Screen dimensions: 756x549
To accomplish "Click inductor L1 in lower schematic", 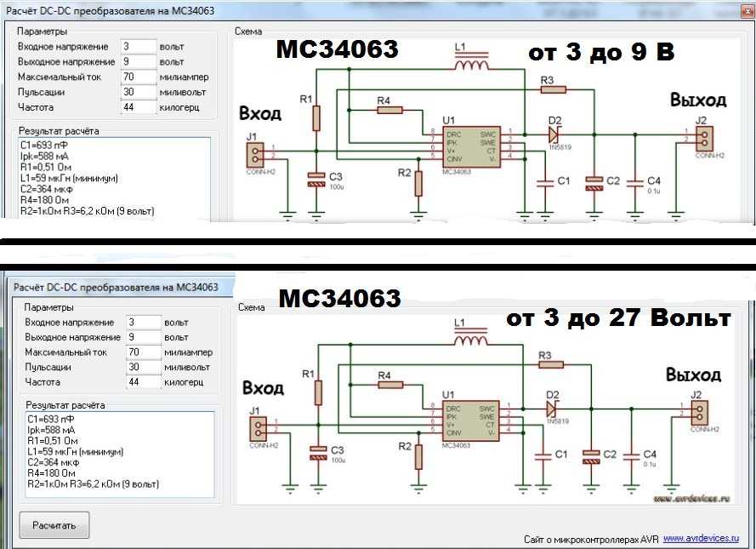I will point(470,338).
